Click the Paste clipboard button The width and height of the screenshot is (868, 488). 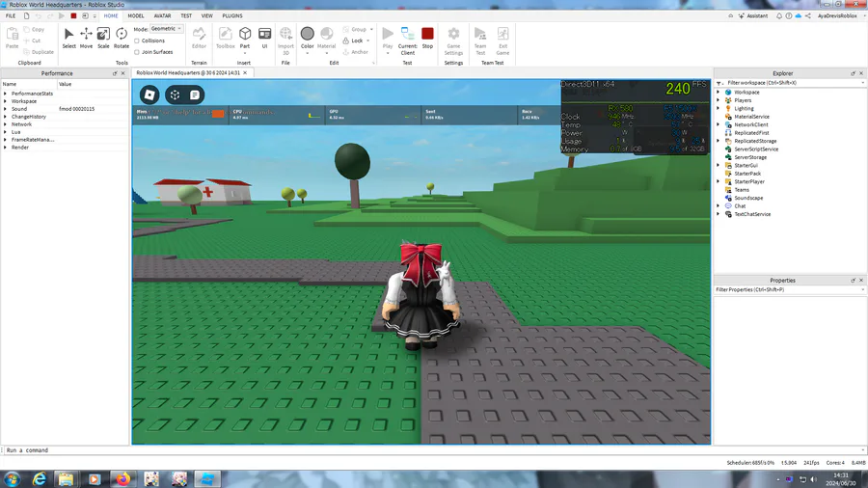coord(13,39)
